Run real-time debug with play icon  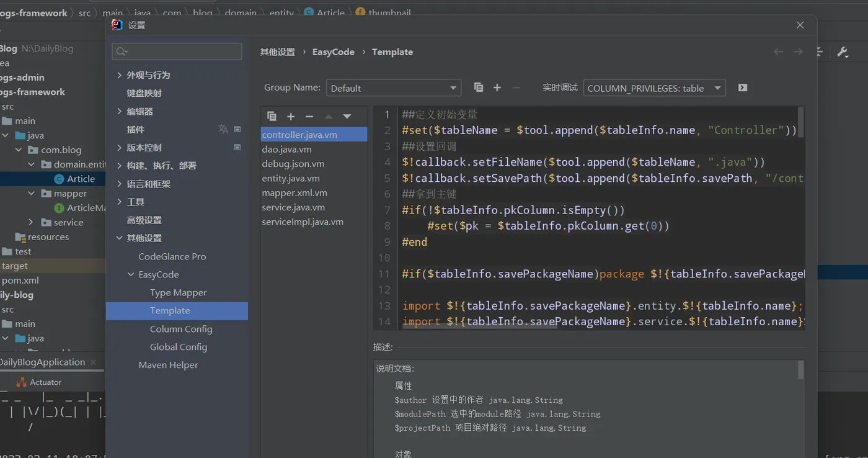point(743,88)
